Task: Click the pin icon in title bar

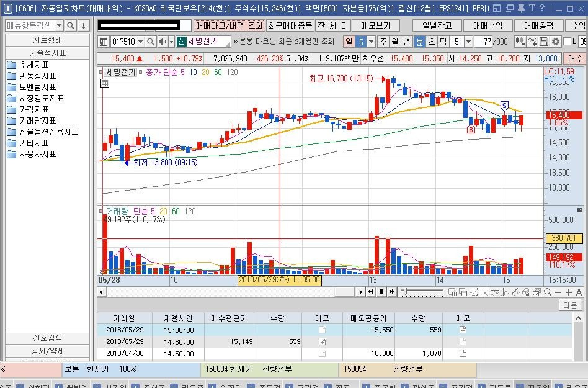Action: (x=520, y=8)
